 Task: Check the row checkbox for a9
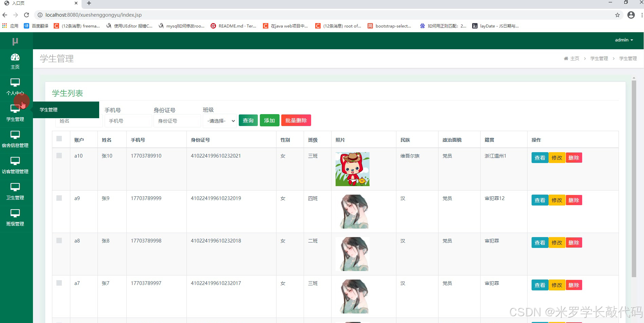59,198
